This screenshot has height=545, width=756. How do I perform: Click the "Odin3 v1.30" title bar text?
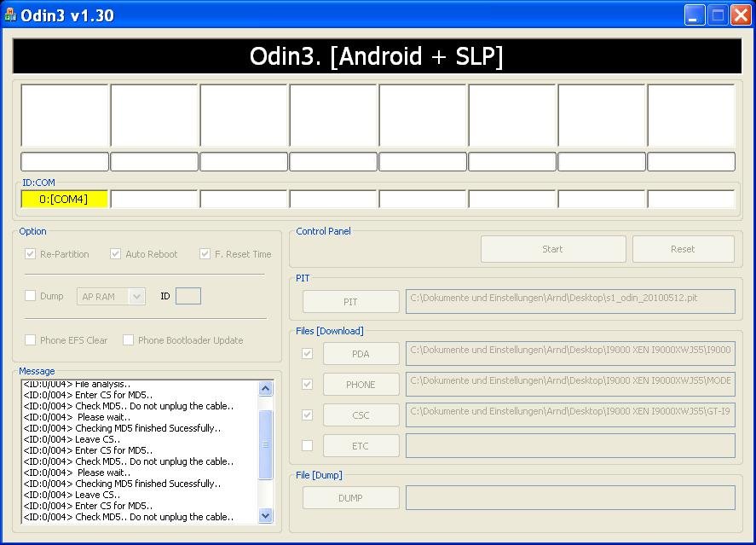click(67, 15)
